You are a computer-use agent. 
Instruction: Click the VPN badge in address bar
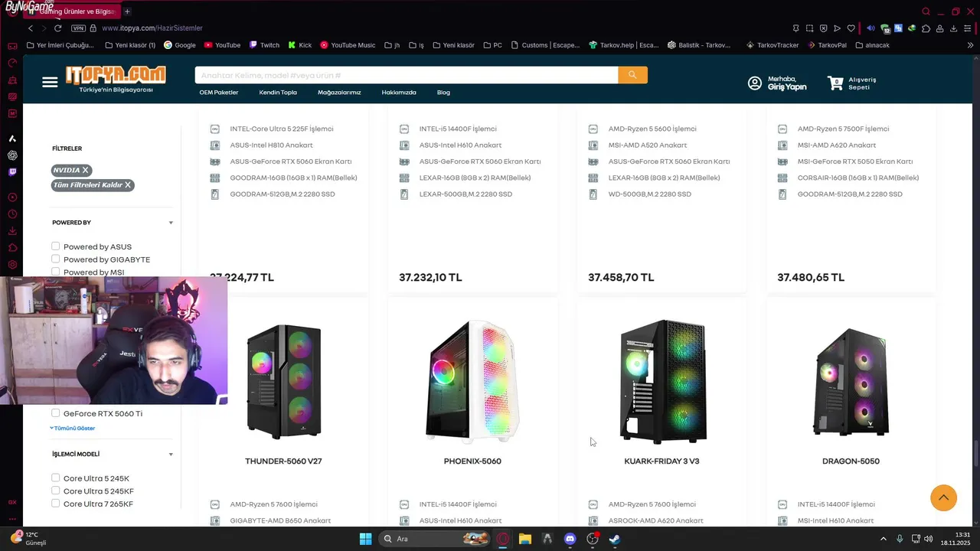click(78, 28)
